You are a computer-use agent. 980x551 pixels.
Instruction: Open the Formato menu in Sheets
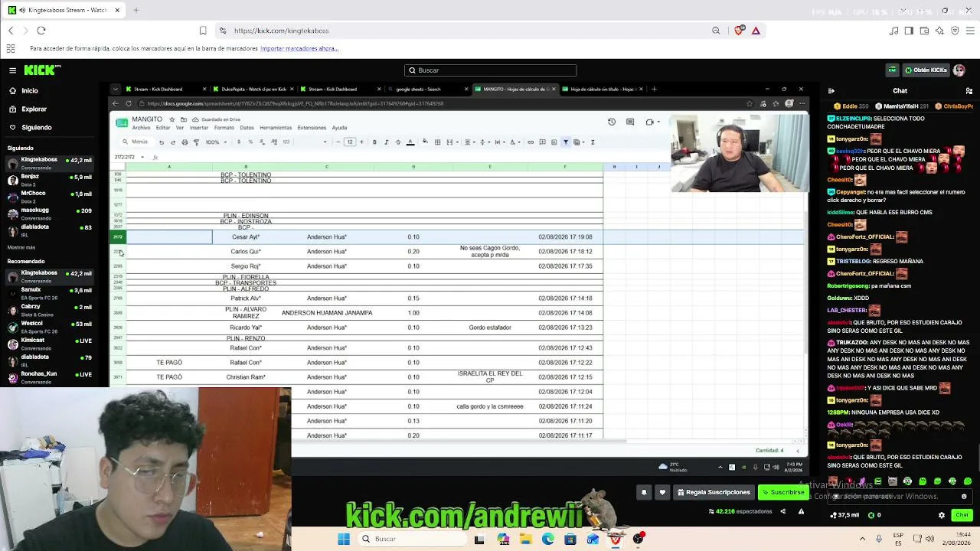pyautogui.click(x=224, y=128)
